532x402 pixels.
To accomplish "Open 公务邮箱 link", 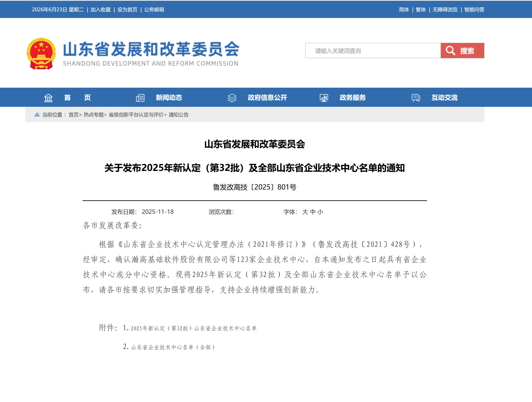I will 154,10.
